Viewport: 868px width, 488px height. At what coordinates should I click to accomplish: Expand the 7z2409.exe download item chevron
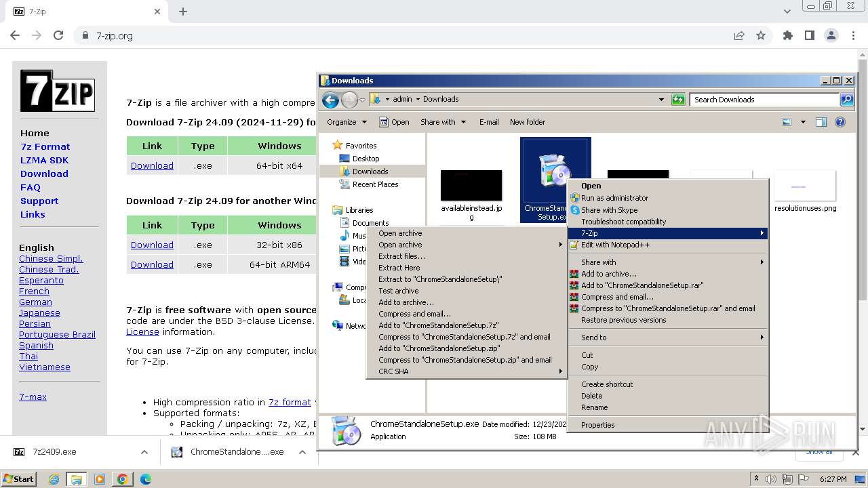pos(144,452)
